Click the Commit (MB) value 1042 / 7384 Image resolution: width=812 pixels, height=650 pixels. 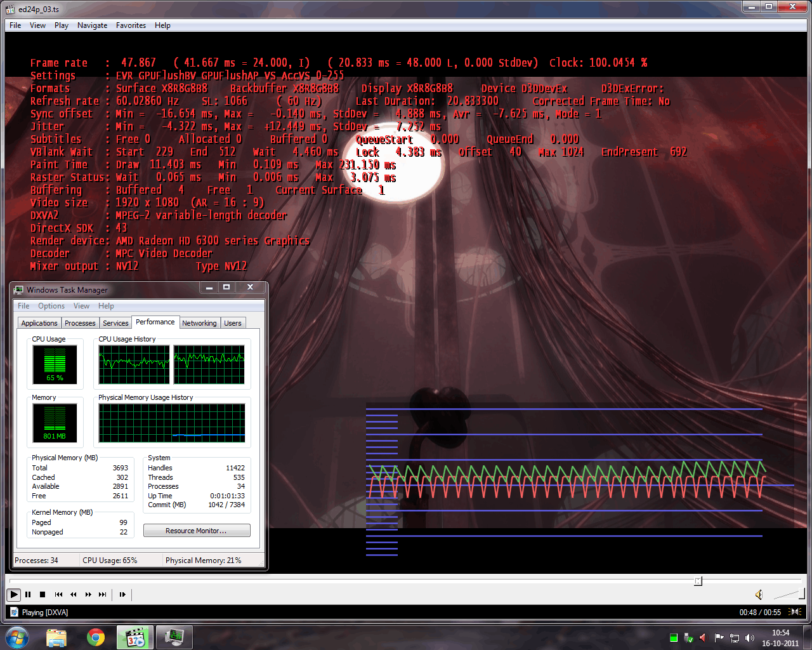click(226, 505)
